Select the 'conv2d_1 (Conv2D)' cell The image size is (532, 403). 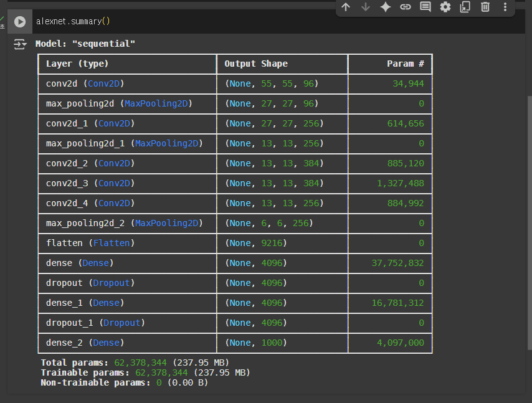[x=90, y=124]
